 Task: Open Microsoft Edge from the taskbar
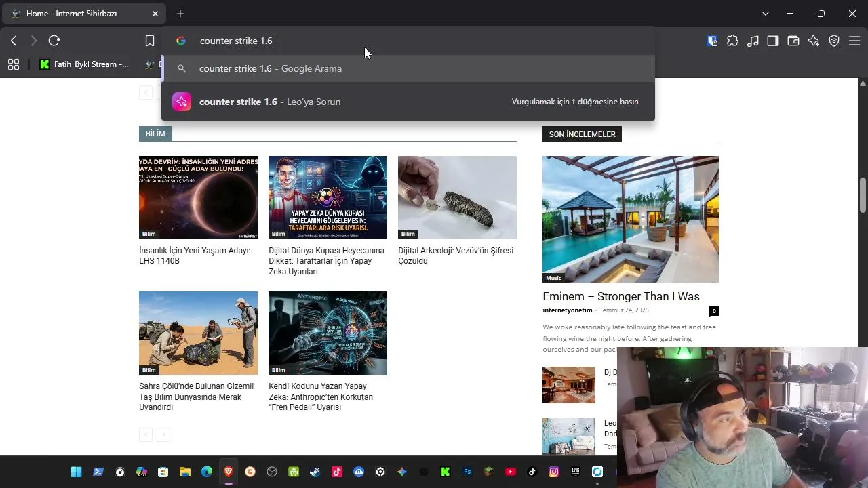click(207, 472)
